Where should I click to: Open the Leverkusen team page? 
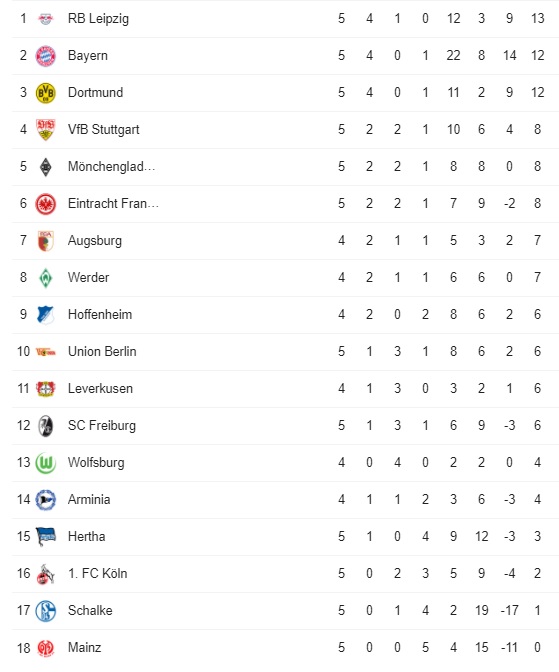point(100,389)
